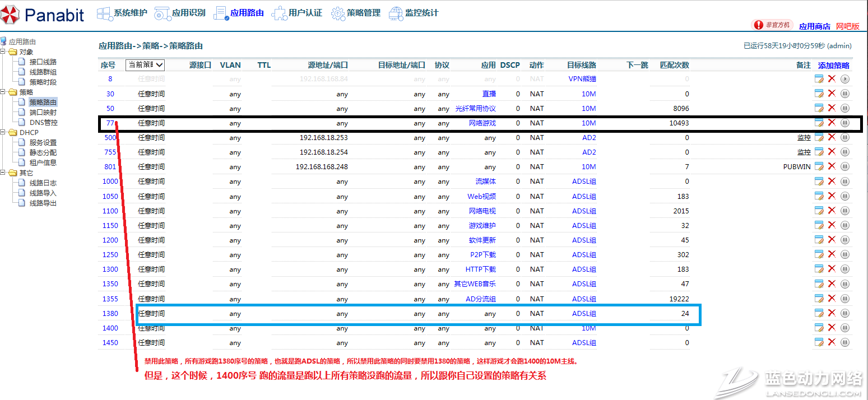
Task: Collapse the 对象 tree folder
Action: pos(3,52)
